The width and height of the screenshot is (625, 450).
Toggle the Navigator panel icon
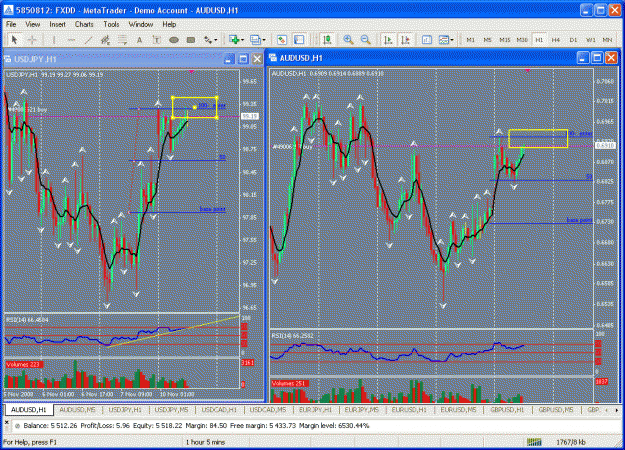(299, 39)
